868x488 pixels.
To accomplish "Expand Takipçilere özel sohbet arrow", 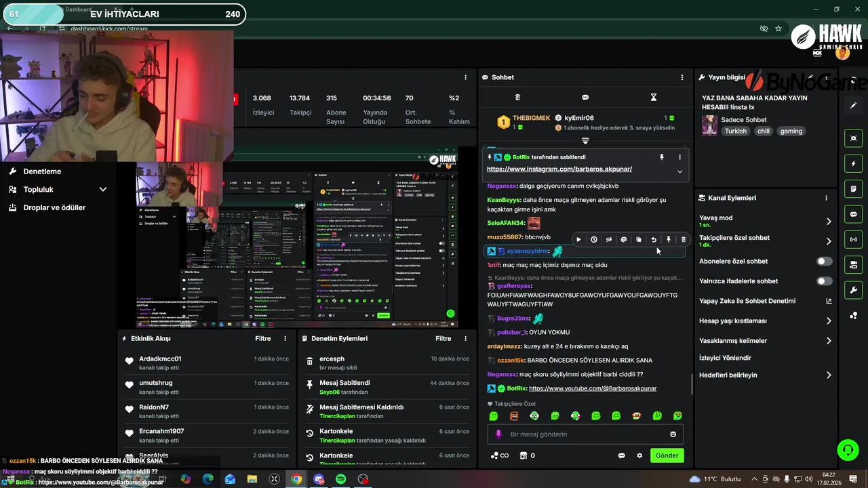I will pos(829,241).
